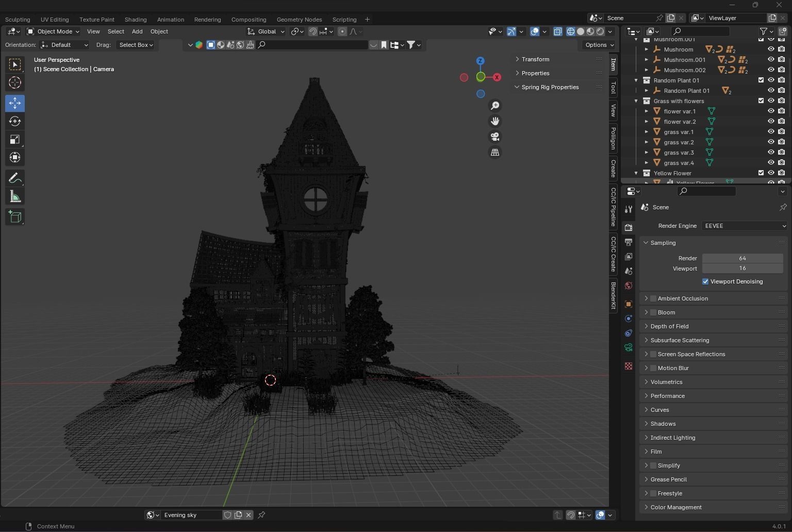Screen dimensions: 792x532
Task: Select the Transform tool
Action: click(15, 157)
